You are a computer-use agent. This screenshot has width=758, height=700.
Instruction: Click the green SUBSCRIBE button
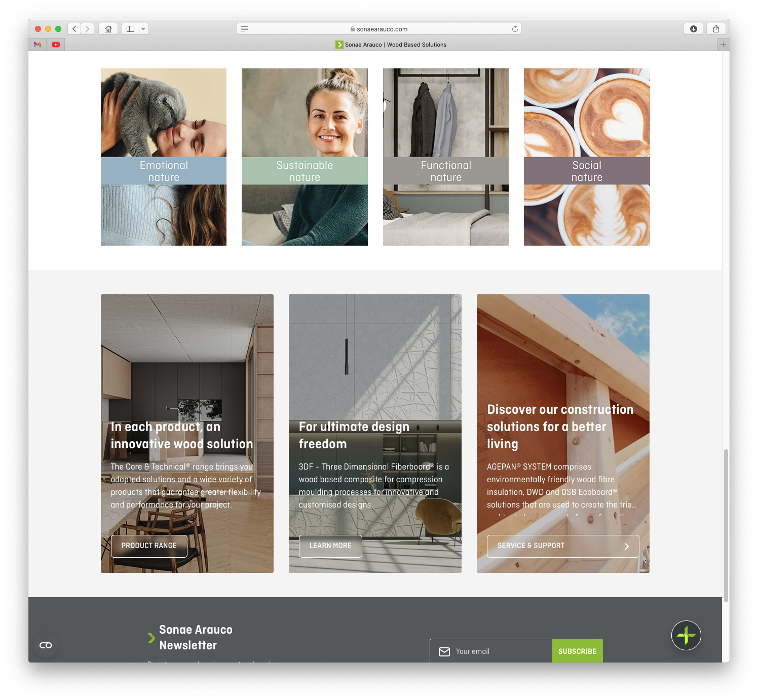coord(577,651)
